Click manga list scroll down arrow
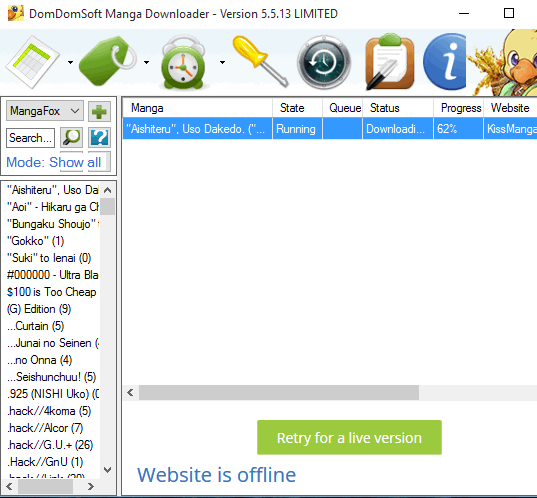The width and height of the screenshot is (537, 498). click(108, 470)
